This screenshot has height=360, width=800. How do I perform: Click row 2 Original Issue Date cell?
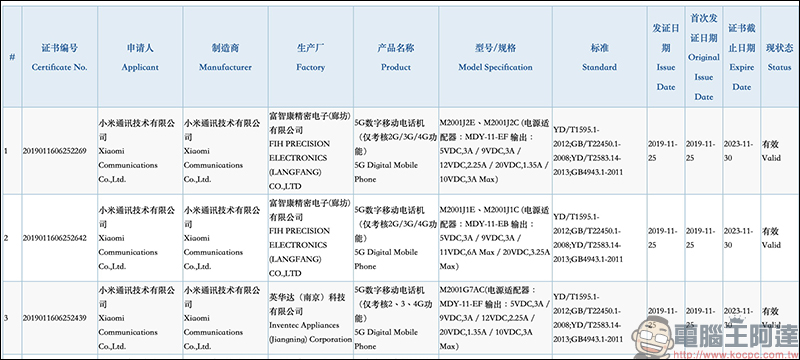(704, 238)
